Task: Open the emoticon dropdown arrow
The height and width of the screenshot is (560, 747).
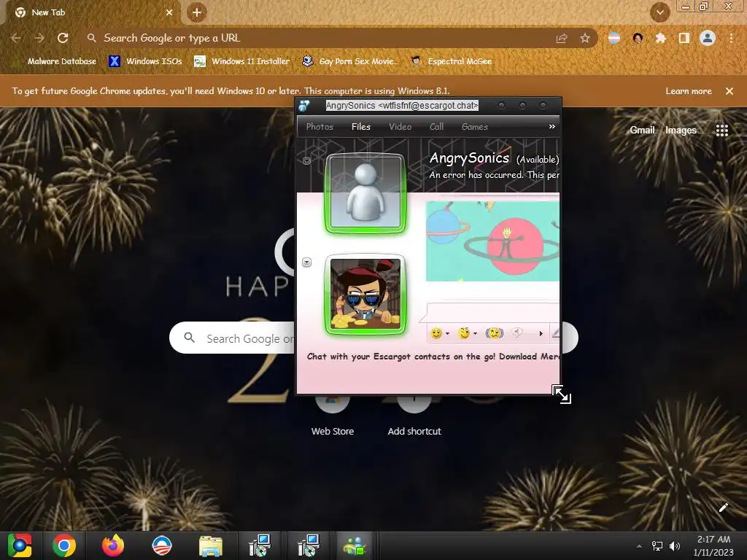Action: [447, 334]
